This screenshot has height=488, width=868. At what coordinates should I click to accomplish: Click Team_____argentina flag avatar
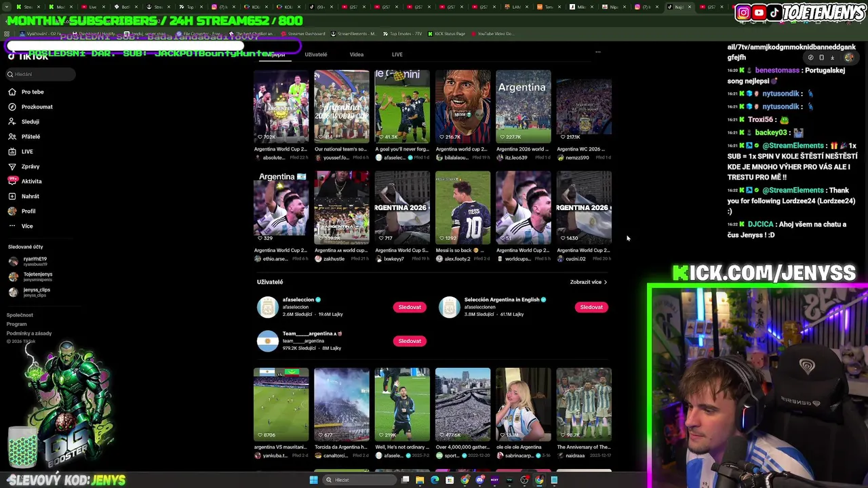click(267, 341)
